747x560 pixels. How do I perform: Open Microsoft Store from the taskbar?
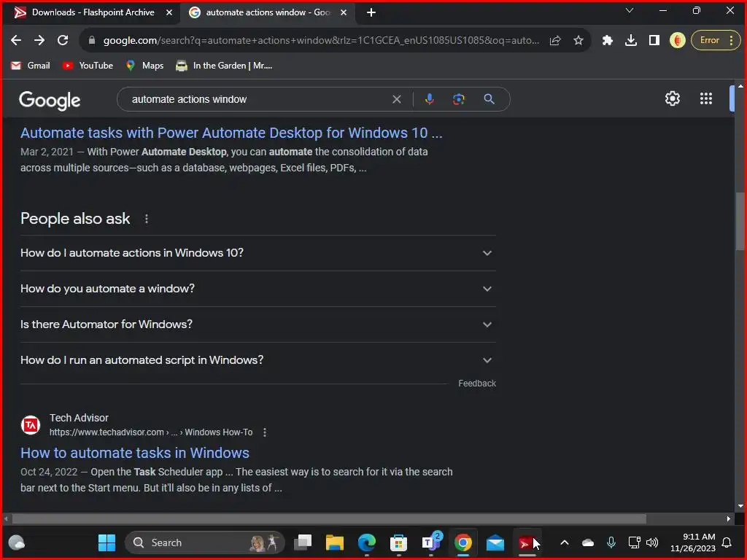(x=398, y=542)
